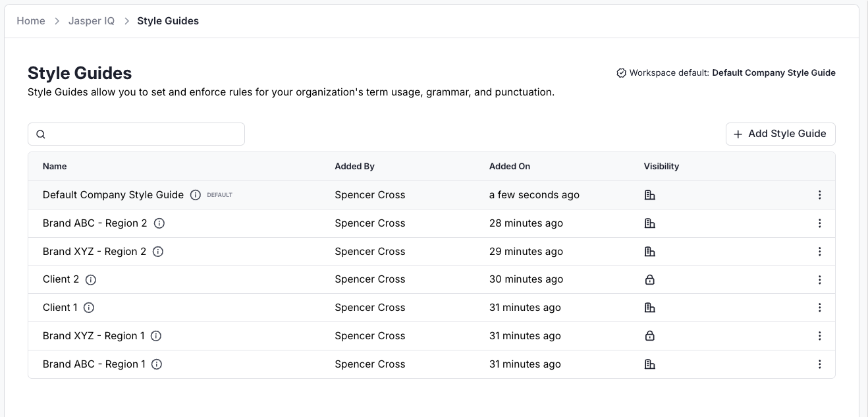Image resolution: width=868 pixels, height=417 pixels.
Task: Click the Visibility column header
Action: 661,167
